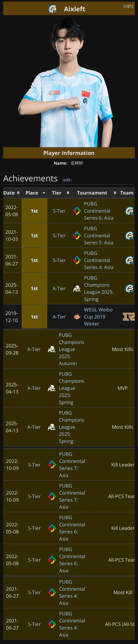Image resolution: width=138 pixels, height=644 pixels.
Task: Click the PCS icon for Series 6: Asia
Action: point(77,211)
